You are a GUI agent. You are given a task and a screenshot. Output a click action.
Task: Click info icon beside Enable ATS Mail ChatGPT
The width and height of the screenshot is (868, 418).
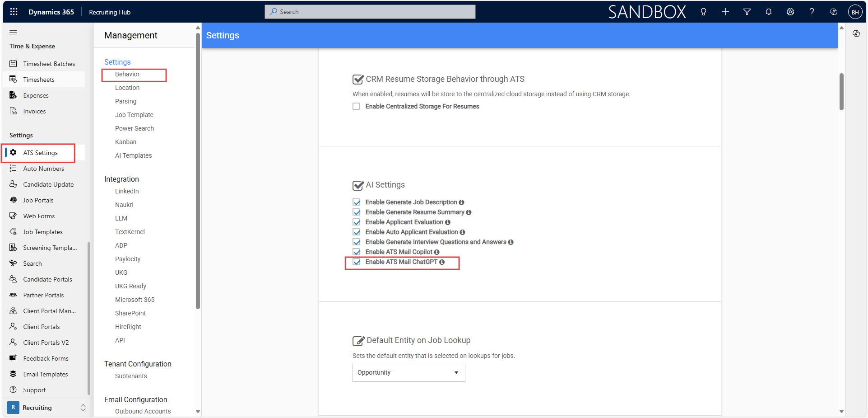tap(442, 262)
